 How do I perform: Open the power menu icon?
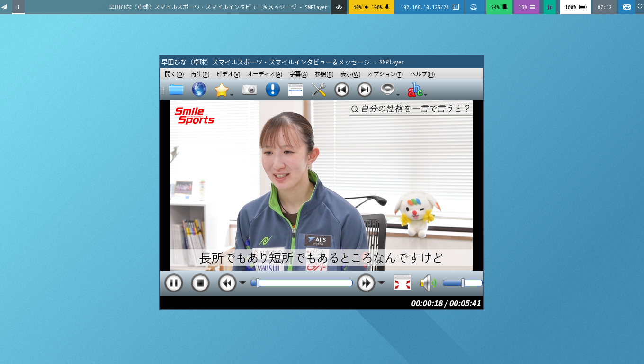coord(640,6)
